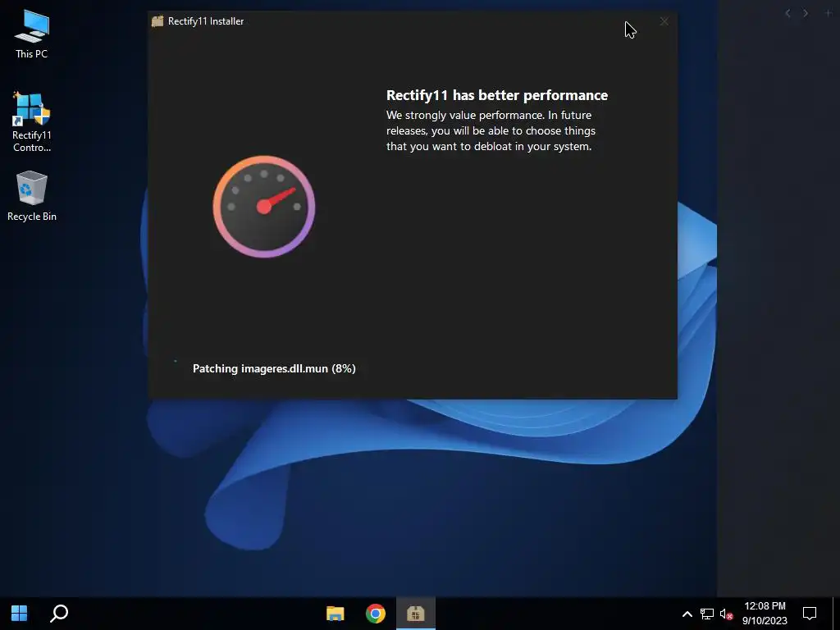Open the This PC desktop icon
The width and height of the screenshot is (840, 630).
[x=32, y=34]
